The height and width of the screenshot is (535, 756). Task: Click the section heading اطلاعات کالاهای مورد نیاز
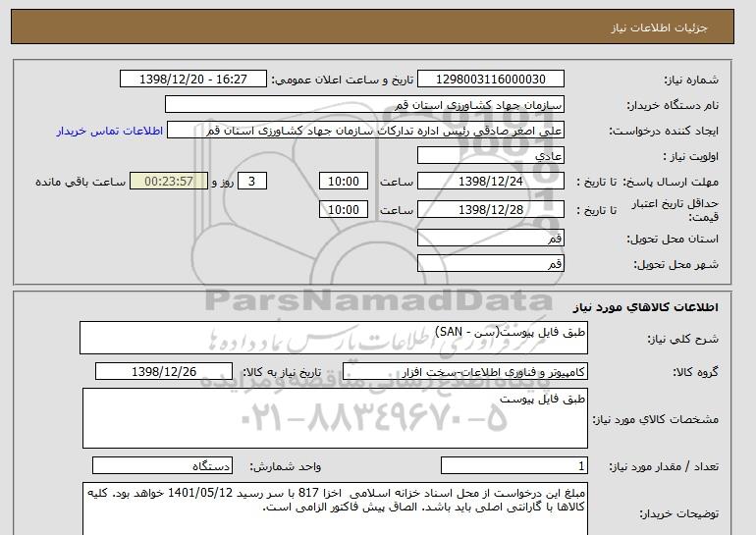pyautogui.click(x=645, y=307)
